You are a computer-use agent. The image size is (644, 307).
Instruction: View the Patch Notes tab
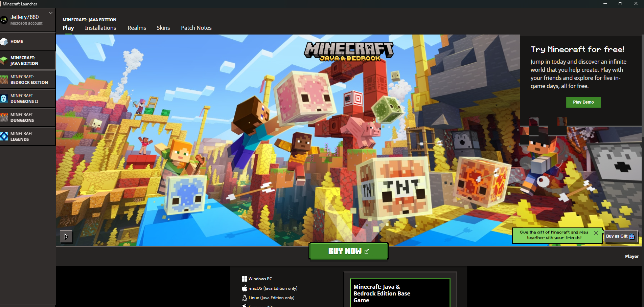tap(196, 28)
